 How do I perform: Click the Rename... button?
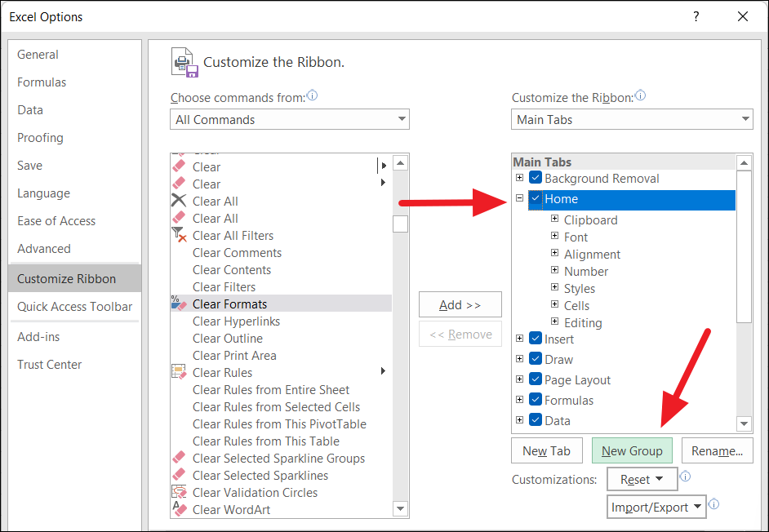(x=717, y=450)
